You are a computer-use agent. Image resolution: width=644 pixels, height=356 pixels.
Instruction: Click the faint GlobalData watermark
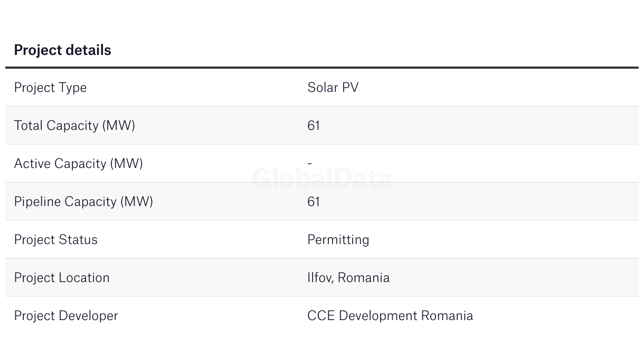click(x=322, y=179)
